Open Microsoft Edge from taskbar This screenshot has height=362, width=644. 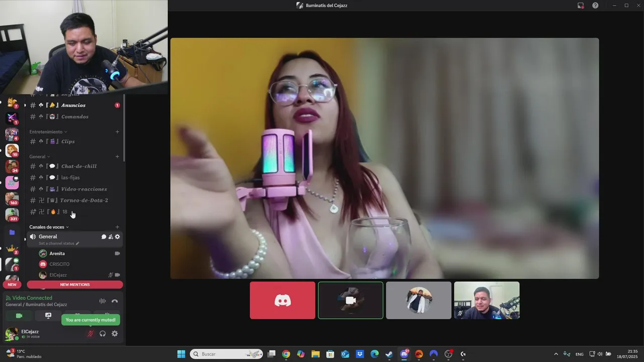point(374,354)
